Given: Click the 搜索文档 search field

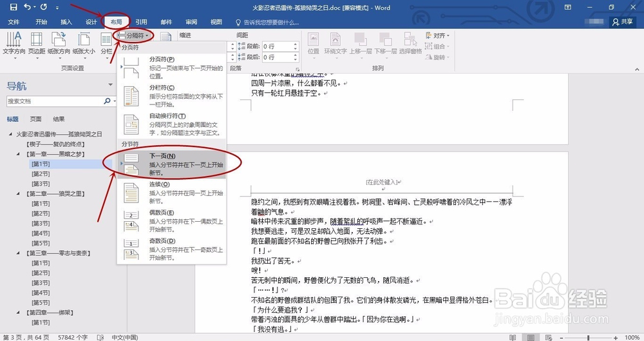Looking at the screenshot, I should [x=54, y=101].
